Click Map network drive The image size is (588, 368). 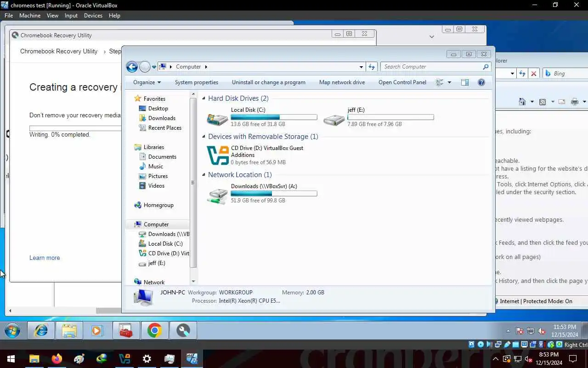point(342,82)
